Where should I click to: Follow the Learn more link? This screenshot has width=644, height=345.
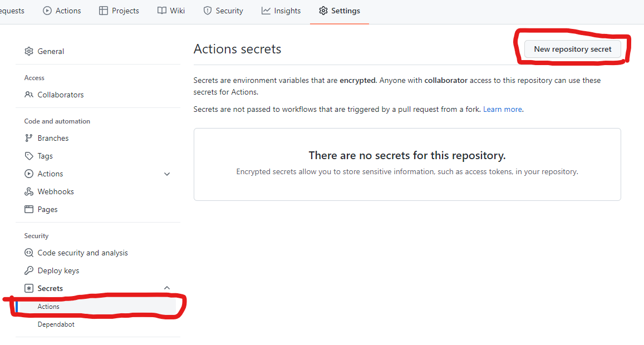click(502, 109)
